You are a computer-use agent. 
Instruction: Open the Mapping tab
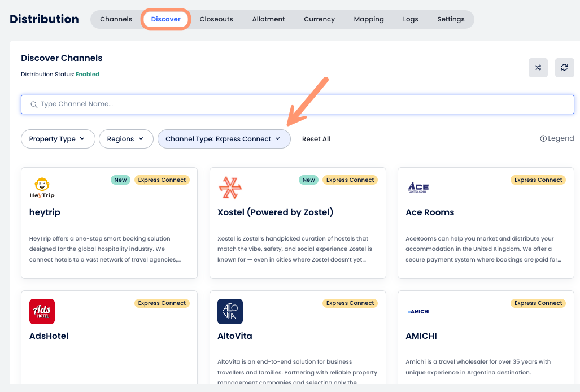pos(369,19)
